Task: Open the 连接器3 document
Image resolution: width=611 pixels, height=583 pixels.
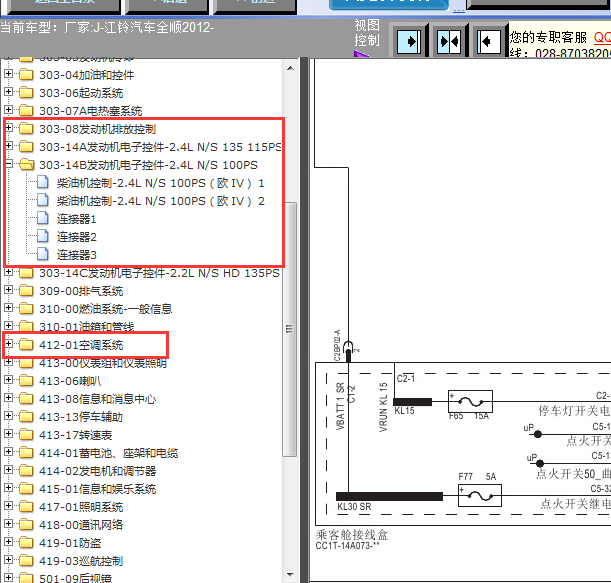Action: pos(76,255)
